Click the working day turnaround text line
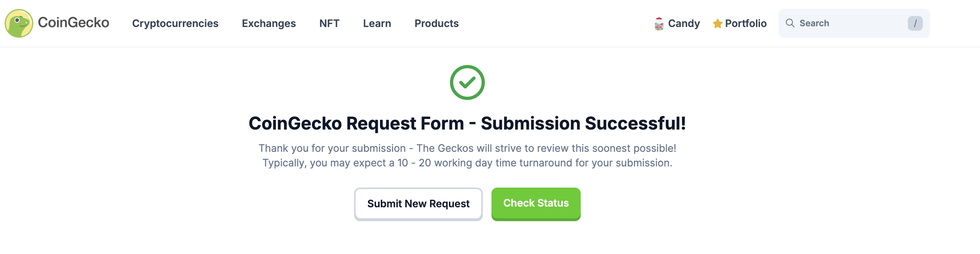 pos(467,163)
